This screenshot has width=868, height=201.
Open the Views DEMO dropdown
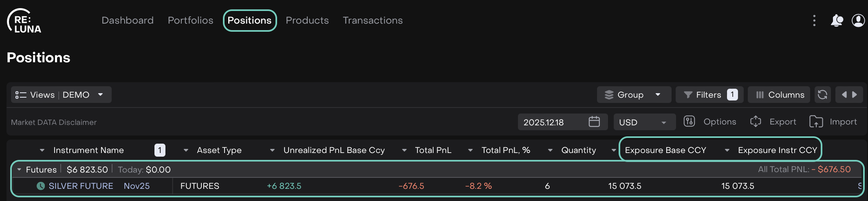point(61,95)
